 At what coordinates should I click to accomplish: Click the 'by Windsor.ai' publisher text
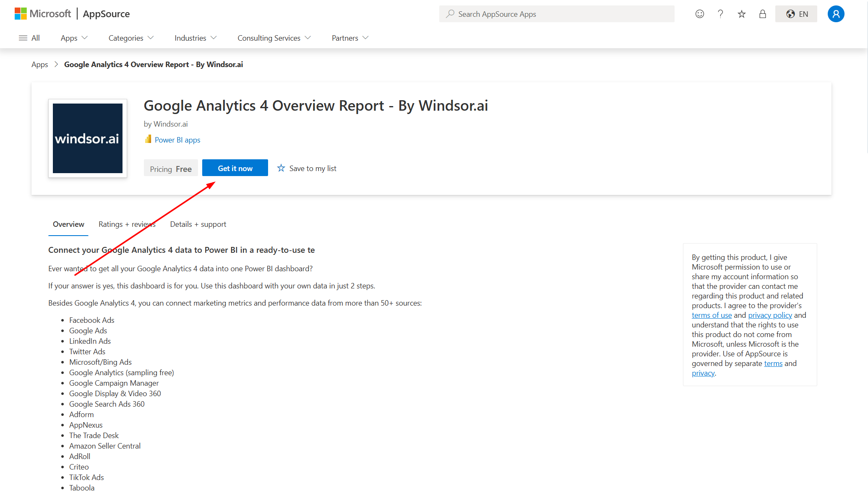click(x=166, y=124)
